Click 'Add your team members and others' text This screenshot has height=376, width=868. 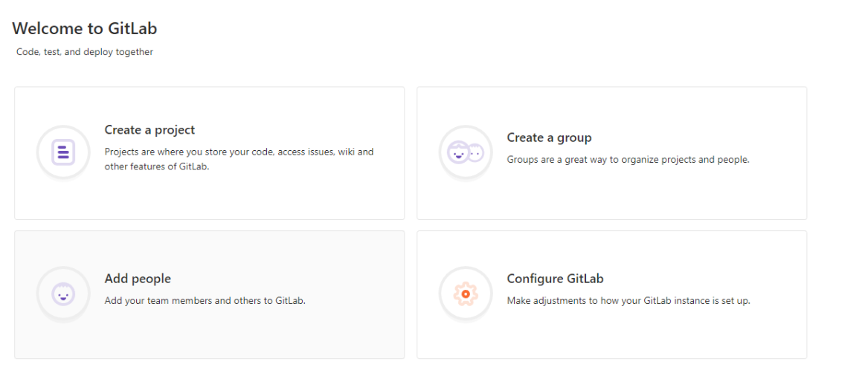click(205, 301)
